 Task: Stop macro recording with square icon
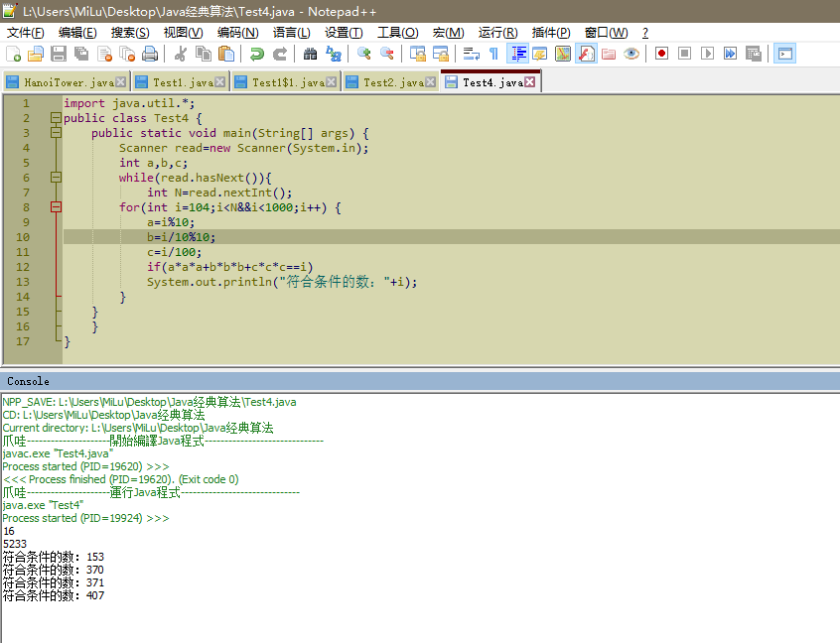click(x=685, y=54)
